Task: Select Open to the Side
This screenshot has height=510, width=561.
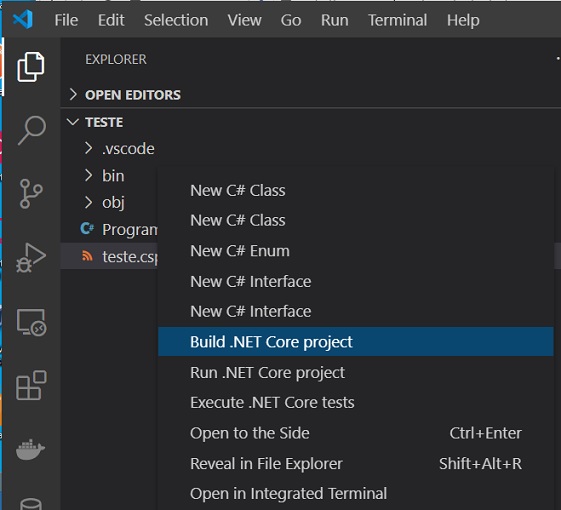Action: (356, 433)
